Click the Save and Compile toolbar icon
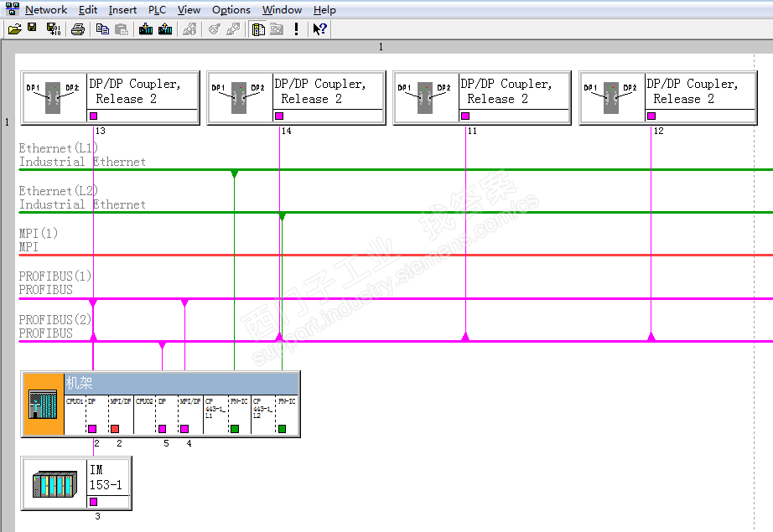Image resolution: width=773 pixels, height=532 pixels. pyautogui.click(x=54, y=29)
